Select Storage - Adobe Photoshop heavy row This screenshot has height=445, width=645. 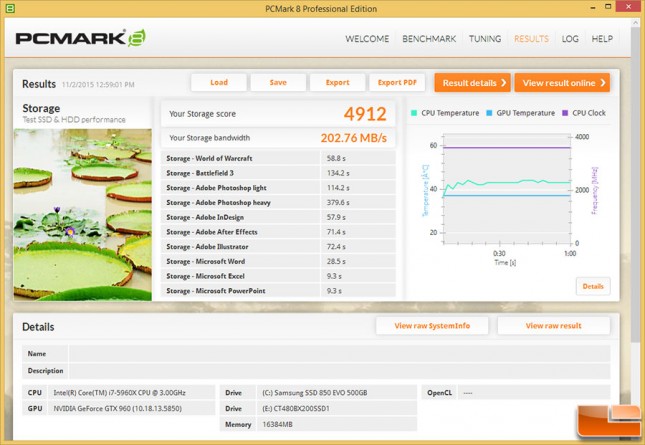pyautogui.click(x=278, y=202)
